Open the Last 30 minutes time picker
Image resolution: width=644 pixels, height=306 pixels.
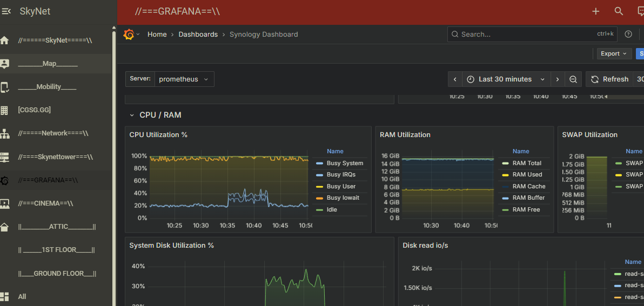pyautogui.click(x=506, y=79)
